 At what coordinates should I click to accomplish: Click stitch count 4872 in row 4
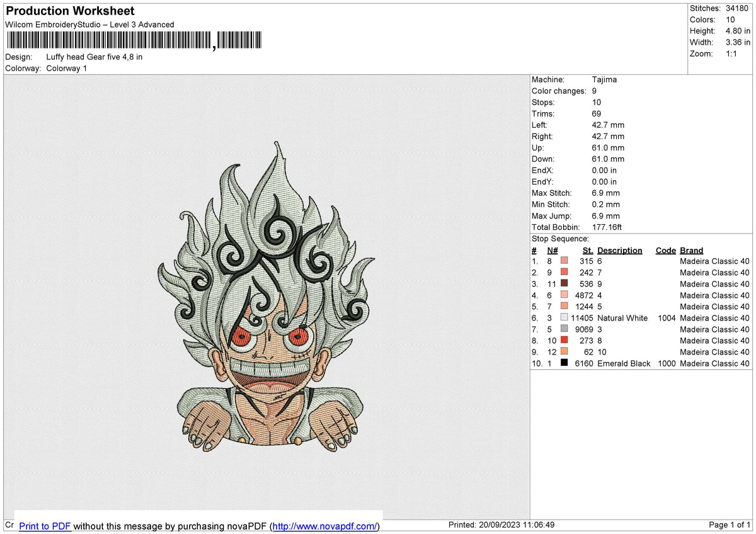(x=584, y=295)
